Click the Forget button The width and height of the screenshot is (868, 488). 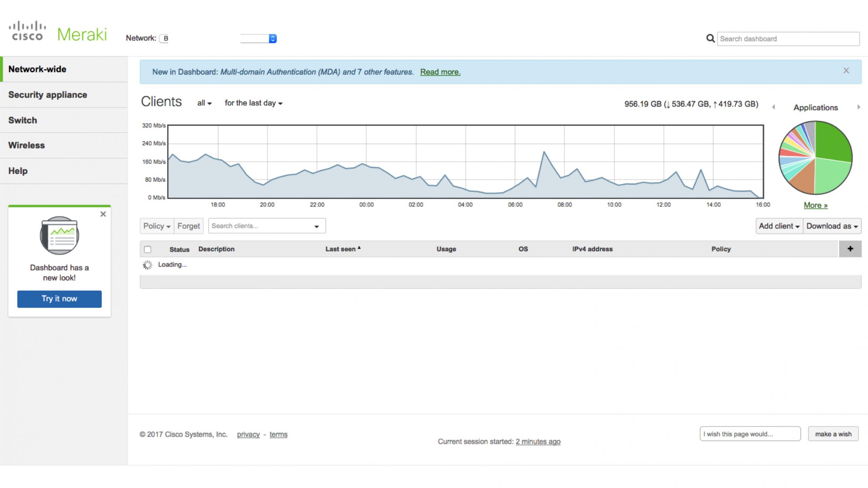189,226
